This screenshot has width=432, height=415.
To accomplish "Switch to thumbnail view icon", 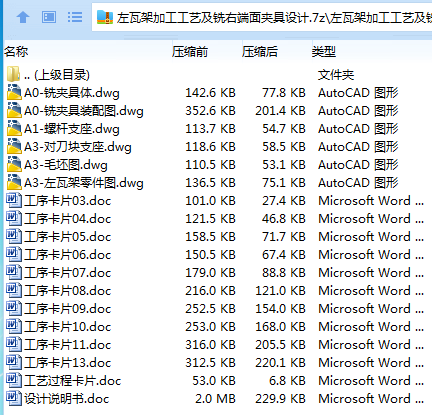I will point(49,17).
